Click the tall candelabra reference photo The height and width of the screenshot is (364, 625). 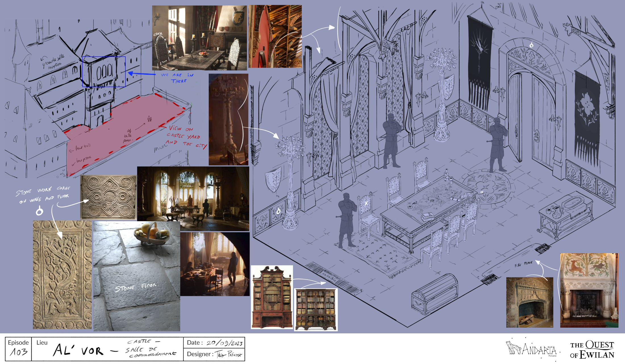228,119
